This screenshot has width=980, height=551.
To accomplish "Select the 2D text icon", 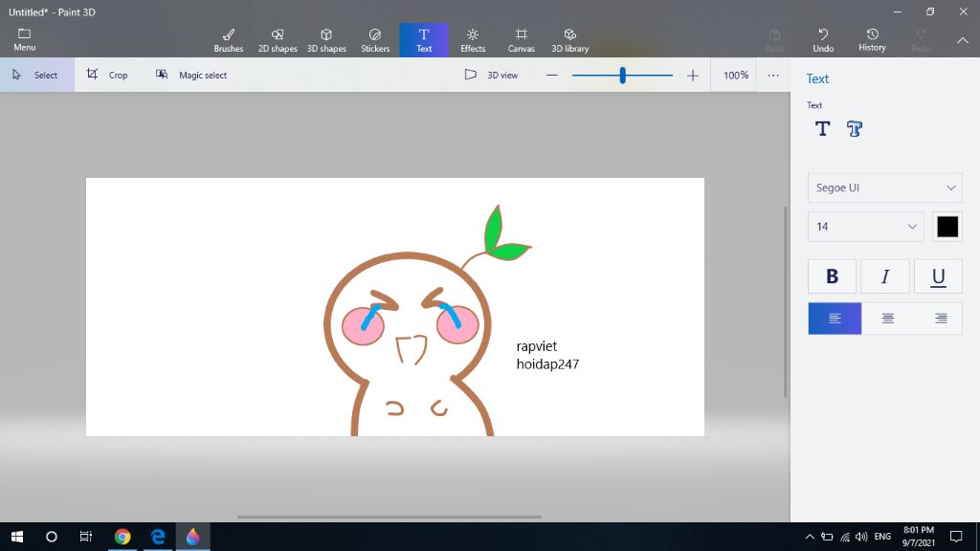I will (822, 129).
